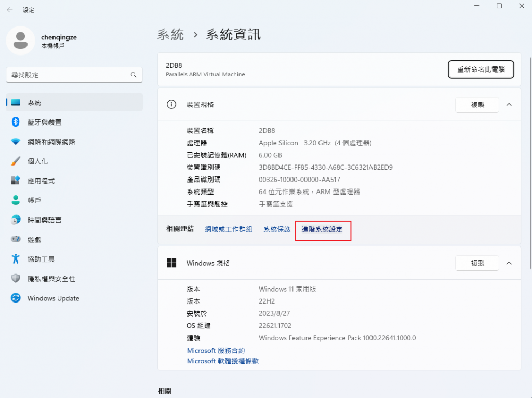Click the chenqingze user avatar

pyautogui.click(x=20, y=40)
